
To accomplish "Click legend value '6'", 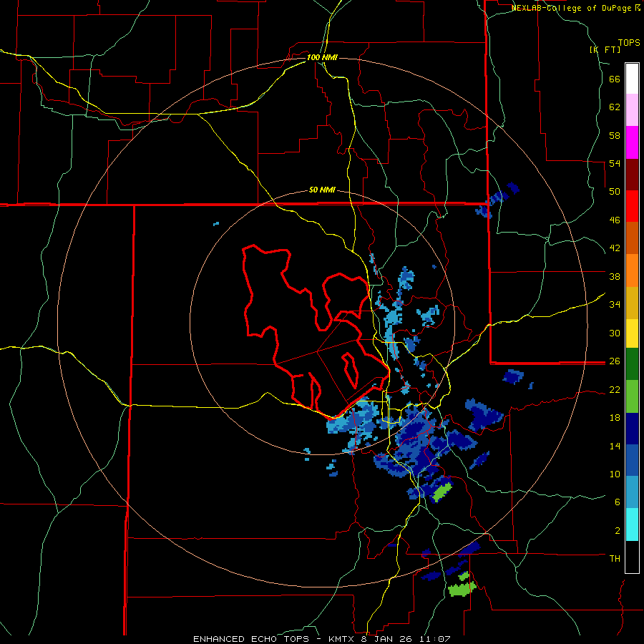I will (x=618, y=502).
